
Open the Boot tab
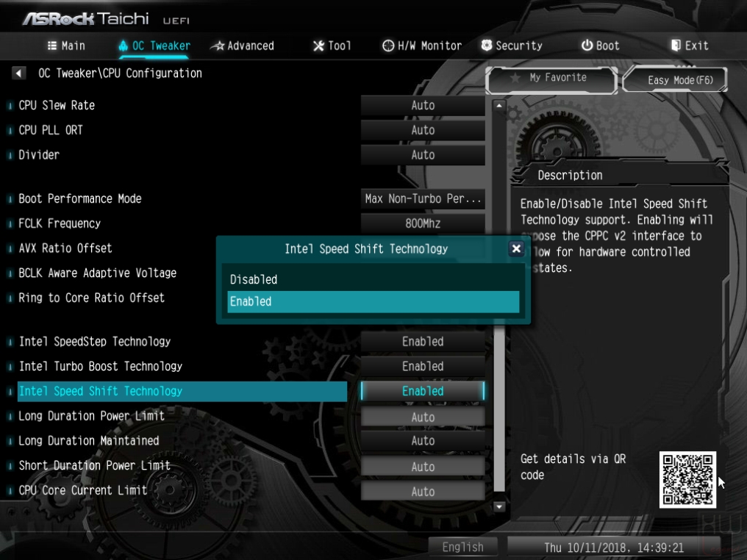click(600, 46)
